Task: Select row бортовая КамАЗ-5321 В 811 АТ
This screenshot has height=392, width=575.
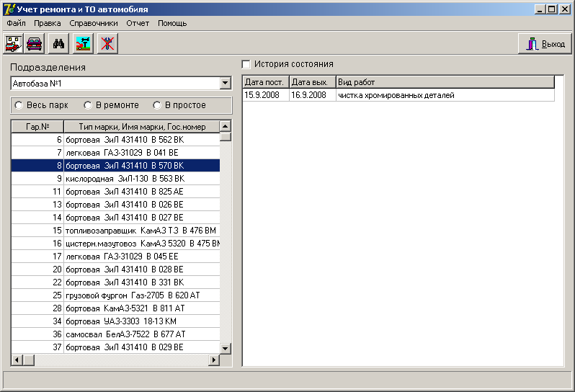Action: click(115, 308)
